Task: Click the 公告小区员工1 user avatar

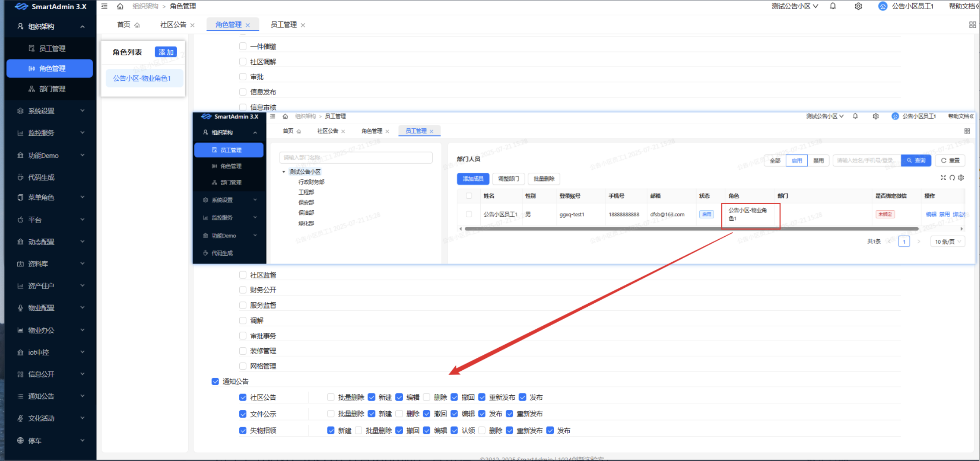Action: (x=883, y=6)
